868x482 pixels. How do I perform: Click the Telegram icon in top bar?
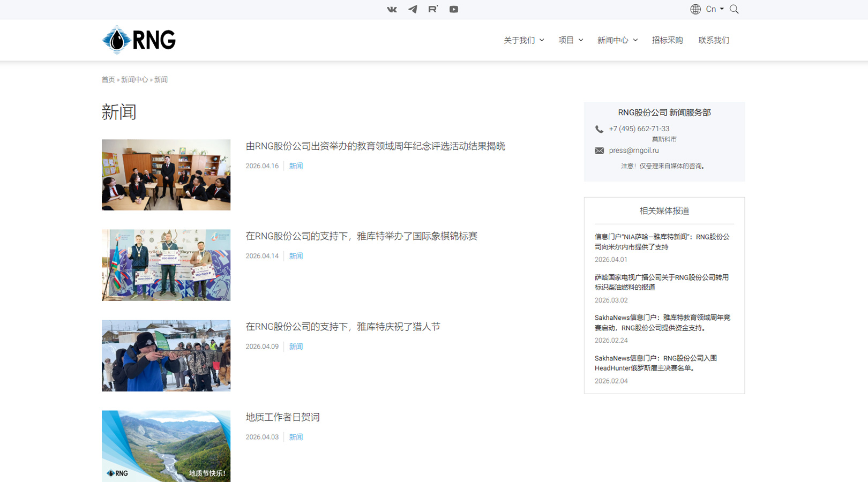point(413,9)
